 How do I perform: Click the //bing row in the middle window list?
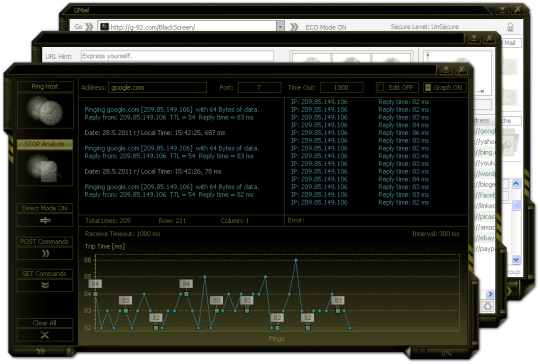pyautogui.click(x=485, y=152)
